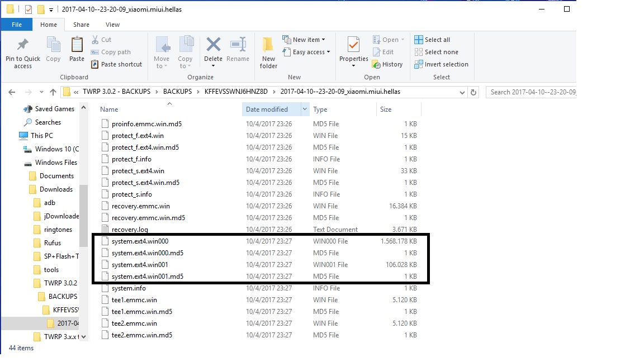
Task: Open Properties from the ribbon
Action: tap(353, 45)
